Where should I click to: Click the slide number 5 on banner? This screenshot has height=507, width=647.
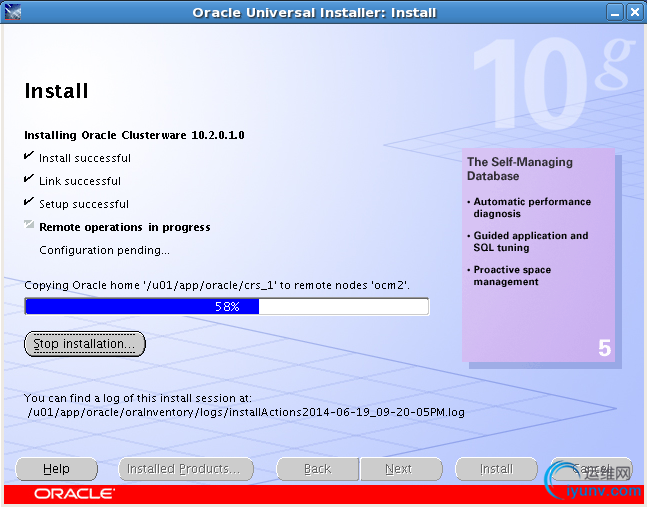point(604,348)
